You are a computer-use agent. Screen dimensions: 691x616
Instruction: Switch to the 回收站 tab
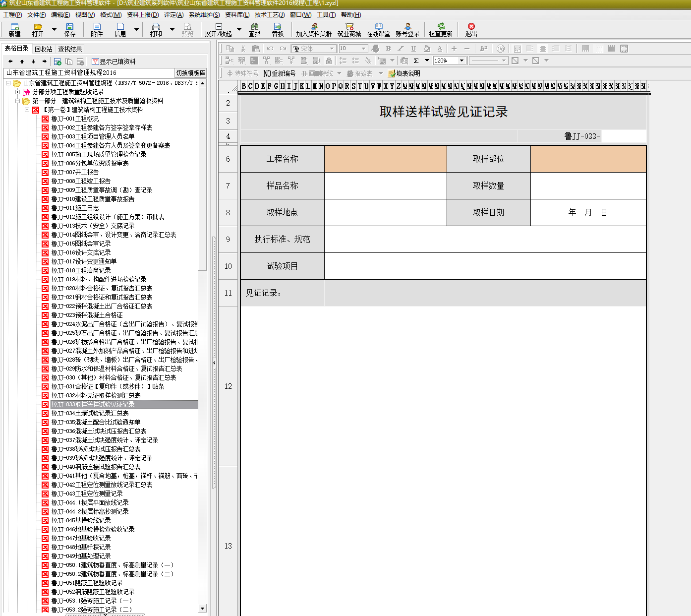tap(44, 49)
